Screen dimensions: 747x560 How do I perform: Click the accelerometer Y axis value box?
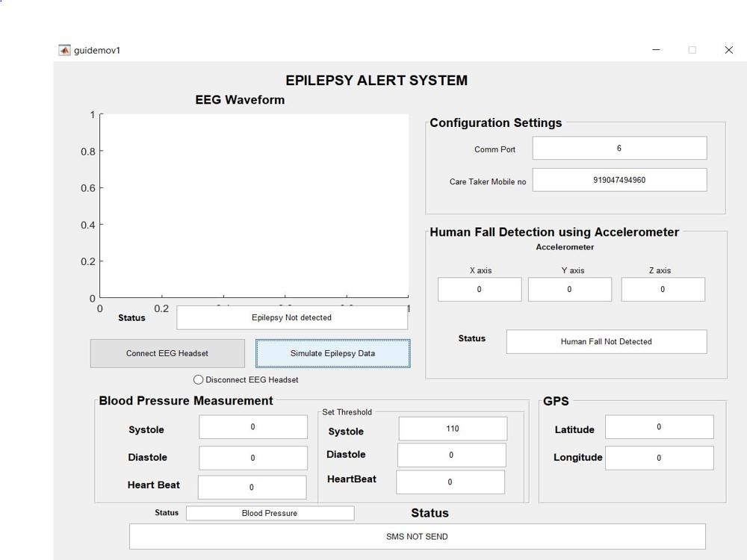(x=570, y=289)
